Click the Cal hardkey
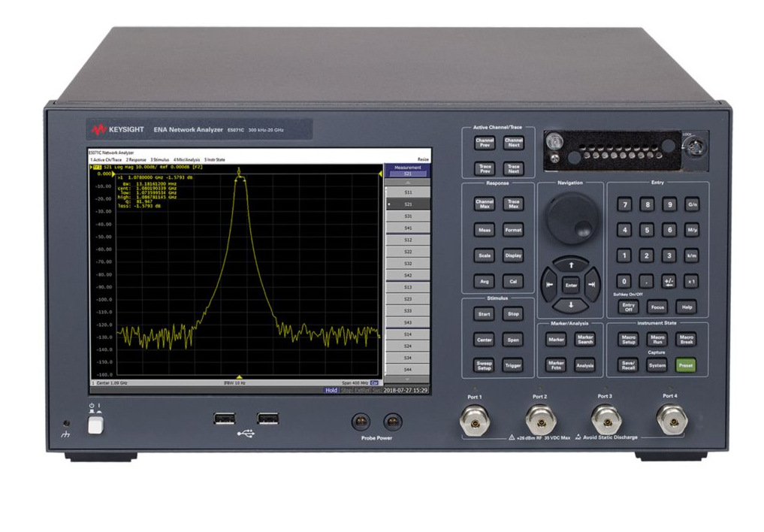Screen dimensions: 764x532 (513, 281)
